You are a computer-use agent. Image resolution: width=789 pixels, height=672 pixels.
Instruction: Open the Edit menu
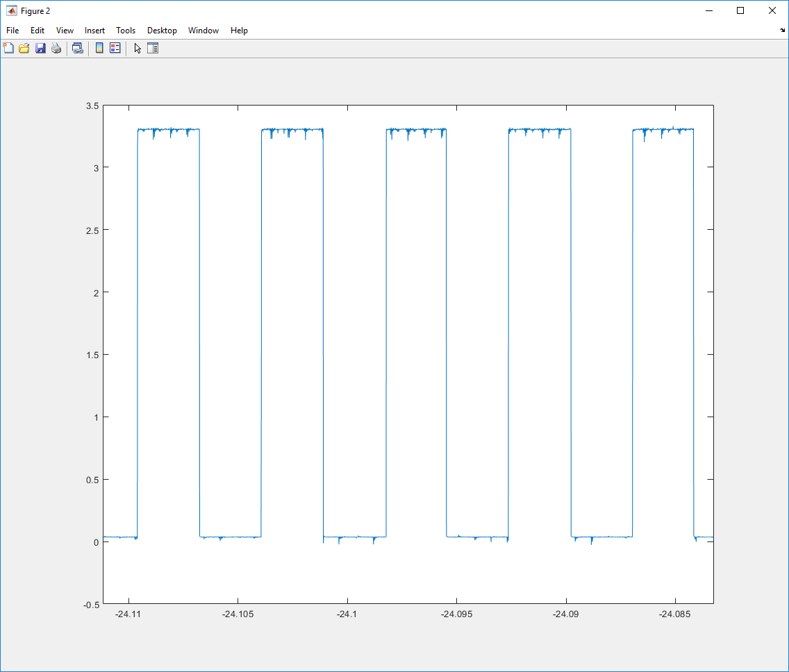(x=38, y=31)
